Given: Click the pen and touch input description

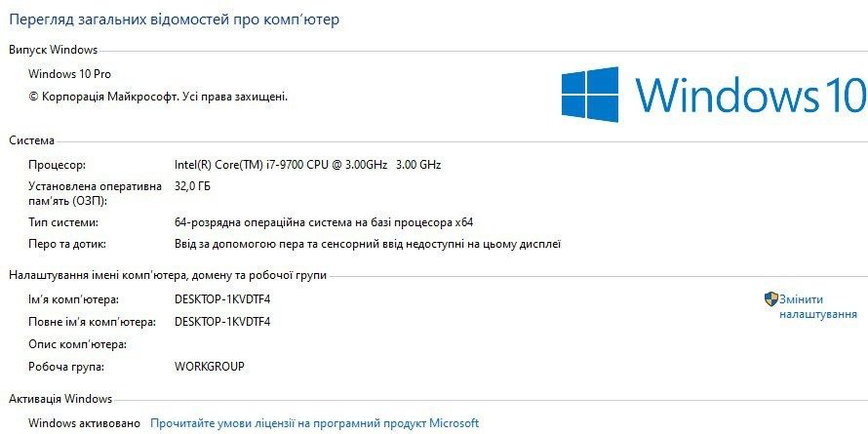Looking at the screenshot, I should [368, 244].
